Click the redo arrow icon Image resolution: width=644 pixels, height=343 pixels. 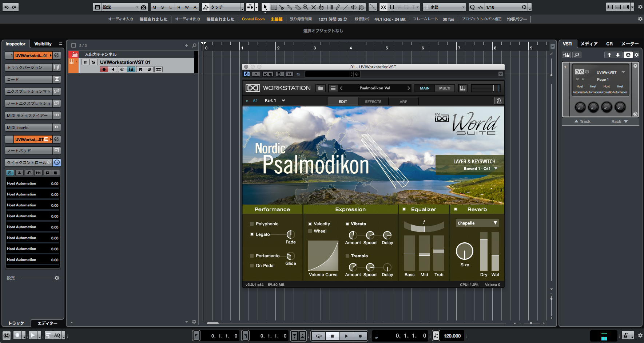(x=14, y=7)
